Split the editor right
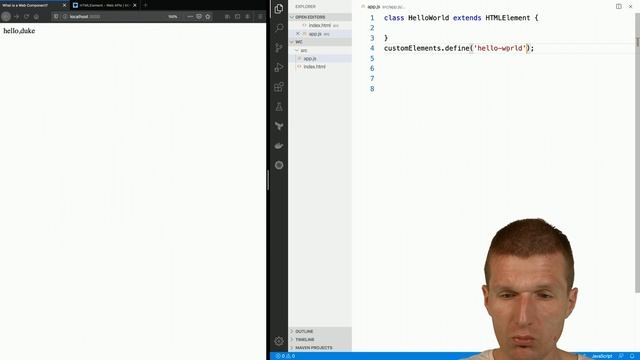 tap(619, 7)
